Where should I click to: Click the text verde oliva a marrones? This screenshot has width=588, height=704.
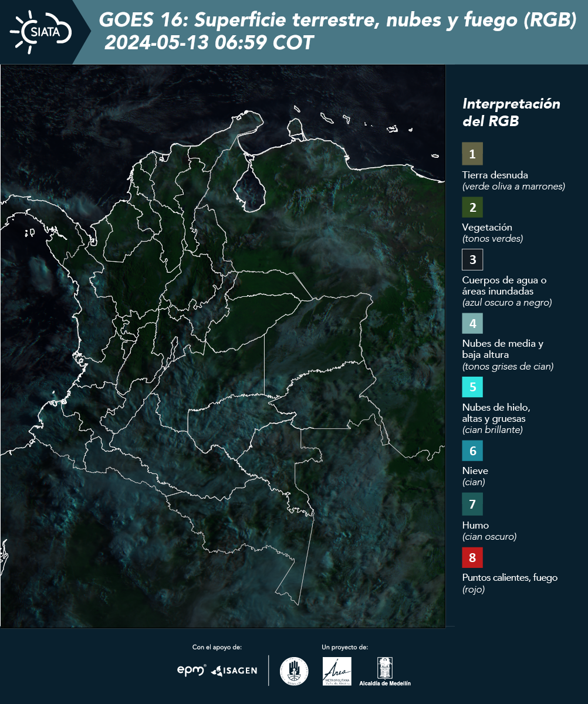(513, 187)
